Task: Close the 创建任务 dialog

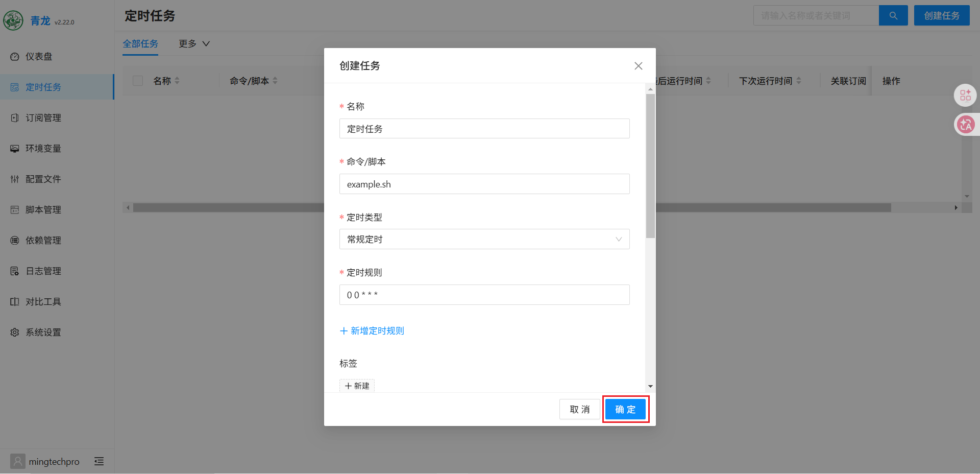Action: [x=638, y=66]
